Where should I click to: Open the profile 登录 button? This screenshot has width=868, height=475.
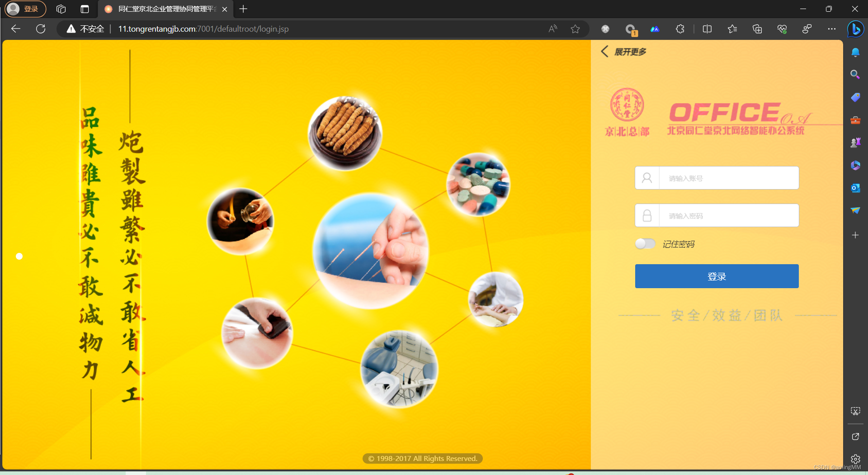(25, 9)
